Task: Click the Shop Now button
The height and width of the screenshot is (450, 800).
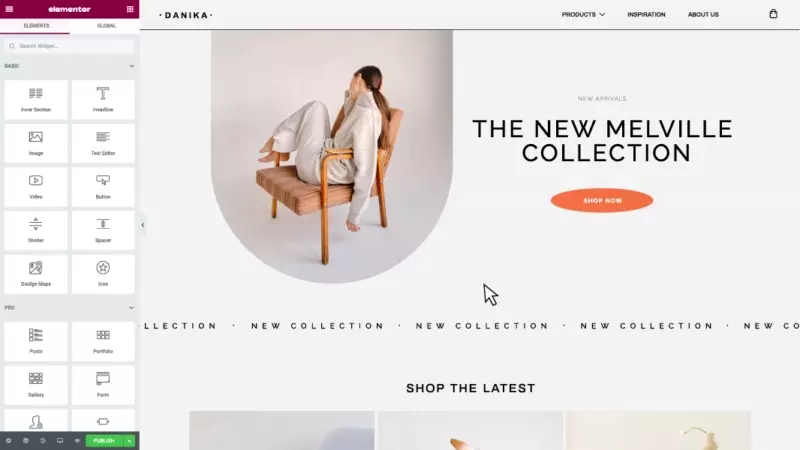Action: point(602,201)
